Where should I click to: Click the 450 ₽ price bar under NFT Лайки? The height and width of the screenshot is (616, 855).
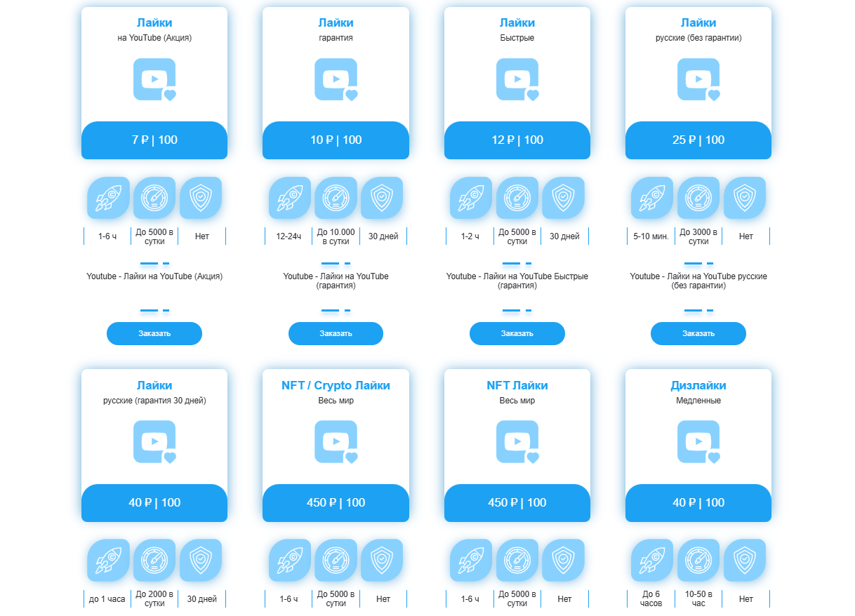click(517, 503)
